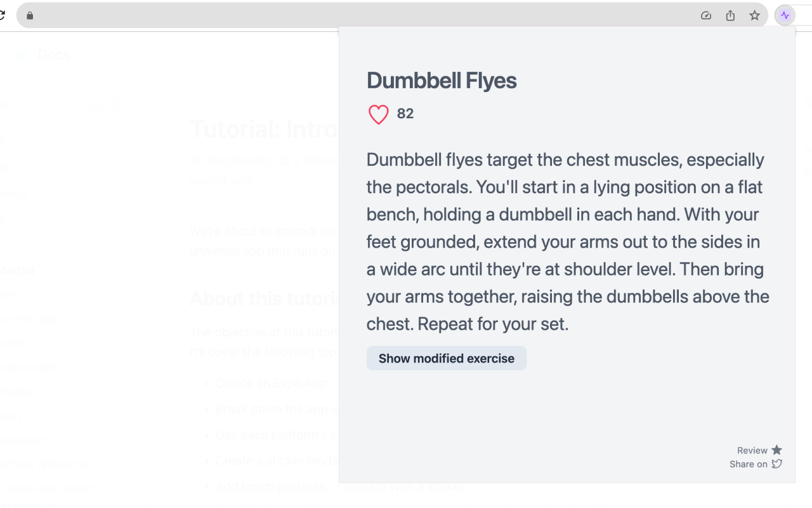812x508 pixels.
Task: Click the 'About this tutorial' heading
Action: point(265,298)
